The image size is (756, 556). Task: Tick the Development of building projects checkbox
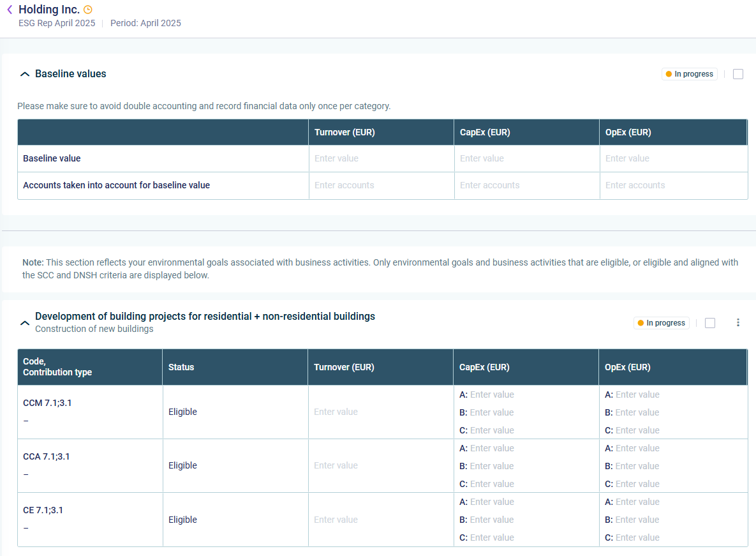[710, 323]
